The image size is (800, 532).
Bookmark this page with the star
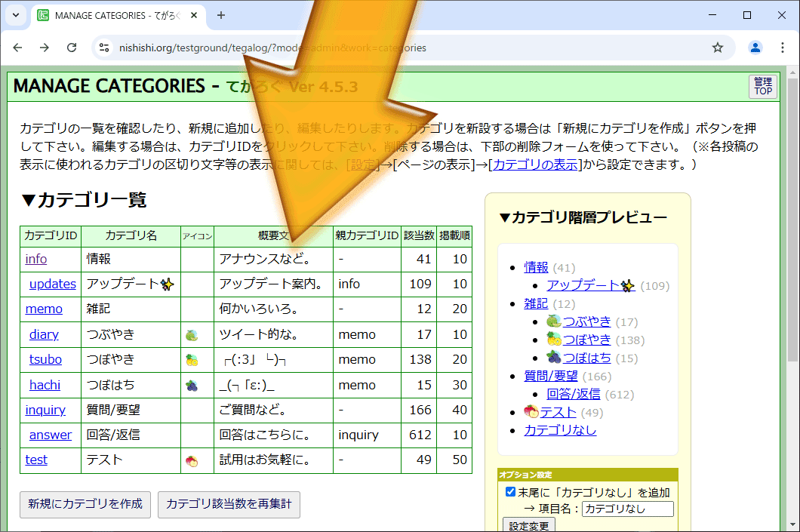point(717,48)
